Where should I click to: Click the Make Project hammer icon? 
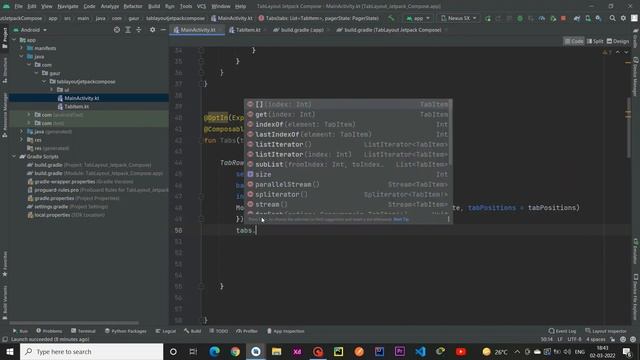[x=391, y=18]
